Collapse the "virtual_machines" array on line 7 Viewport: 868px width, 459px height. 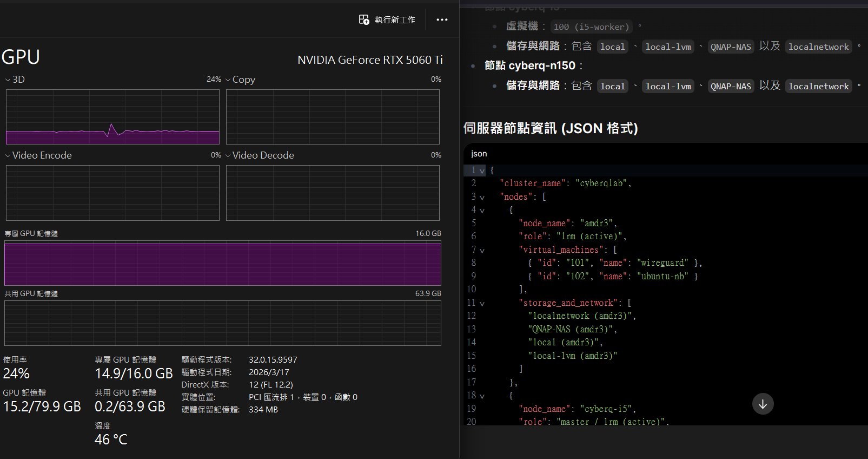click(482, 250)
